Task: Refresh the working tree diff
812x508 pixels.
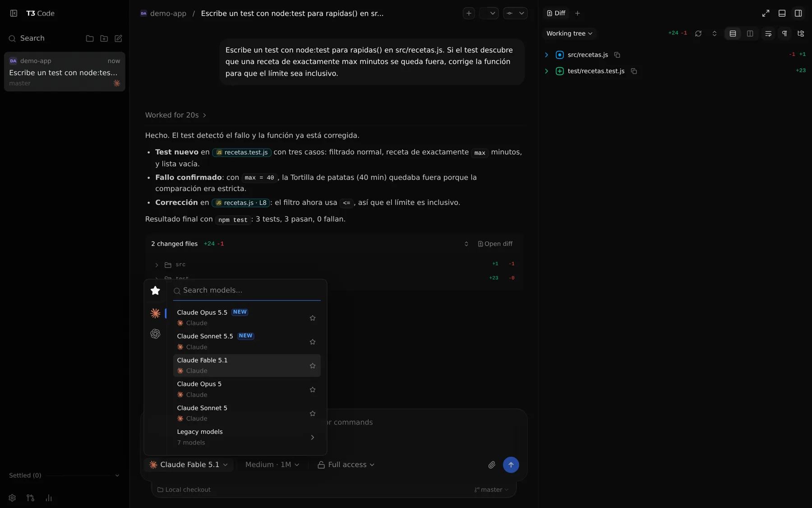Action: pos(698,33)
